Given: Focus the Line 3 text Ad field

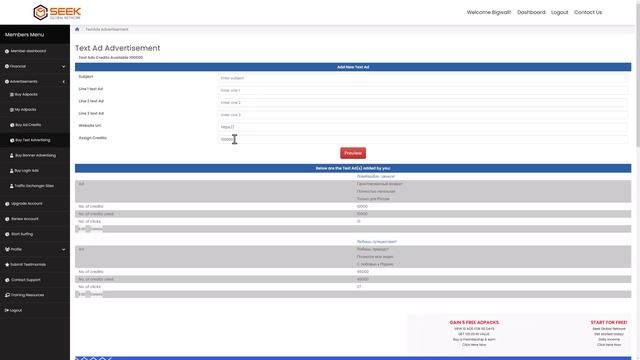Looking at the screenshot, I should (422, 115).
